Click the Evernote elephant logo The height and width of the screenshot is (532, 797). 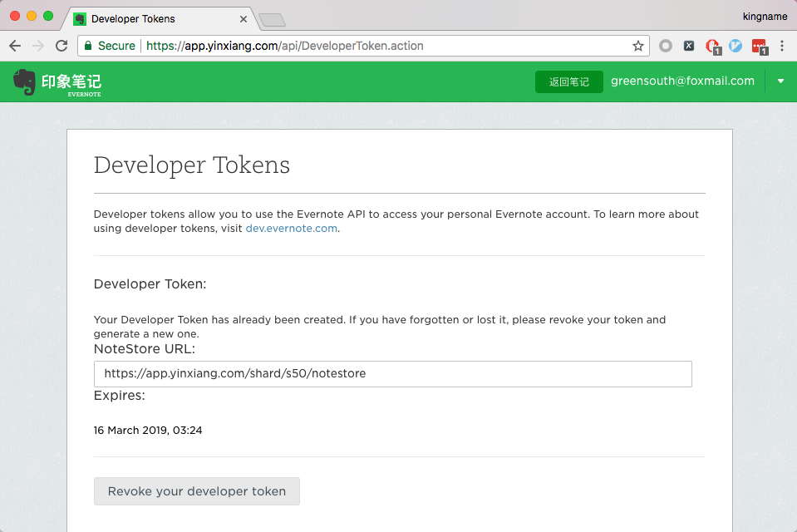pos(24,82)
